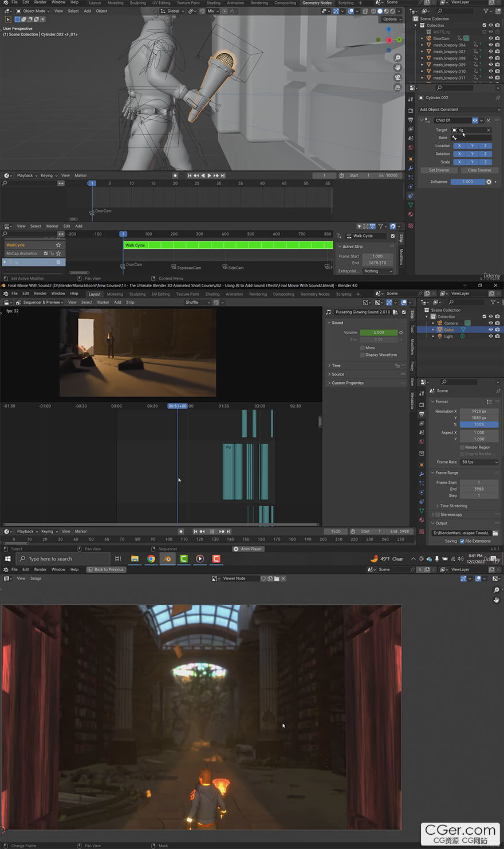This screenshot has height=849, width=504.
Task: Open the Strip menu in the Sequencer header
Action: click(130, 302)
